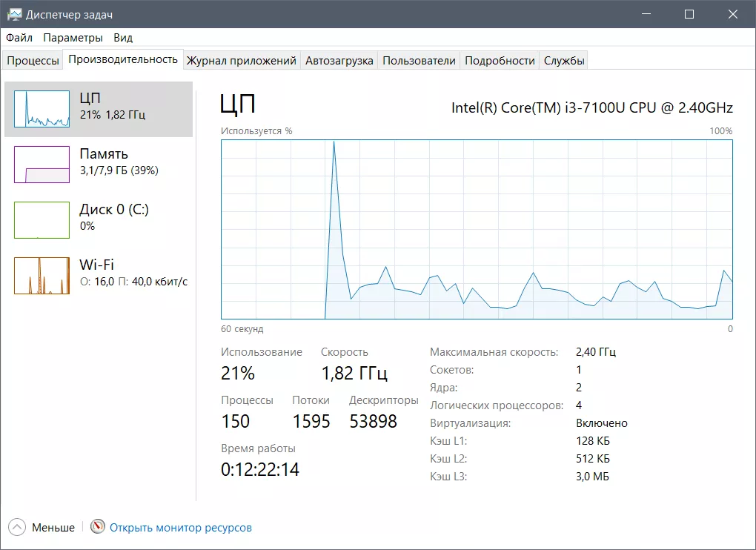Click the 'Максимальная скорость:' label
The width and height of the screenshot is (756, 550).
point(494,352)
